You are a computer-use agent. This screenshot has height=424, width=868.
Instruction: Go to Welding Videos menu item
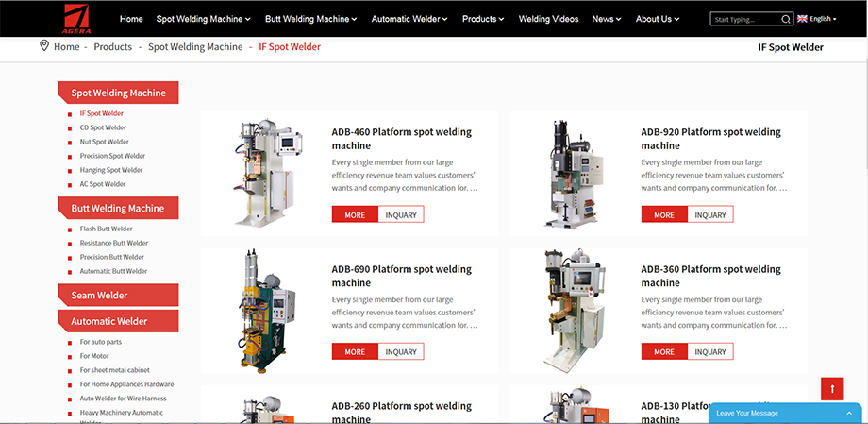[548, 19]
